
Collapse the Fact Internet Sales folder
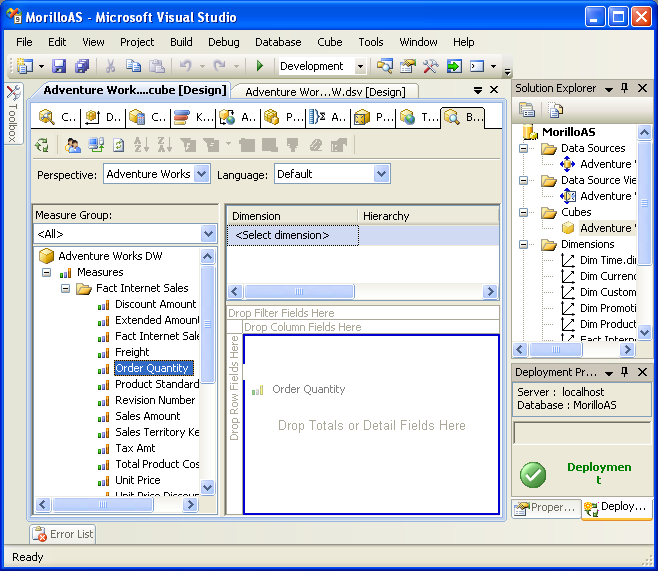pyautogui.click(x=65, y=289)
